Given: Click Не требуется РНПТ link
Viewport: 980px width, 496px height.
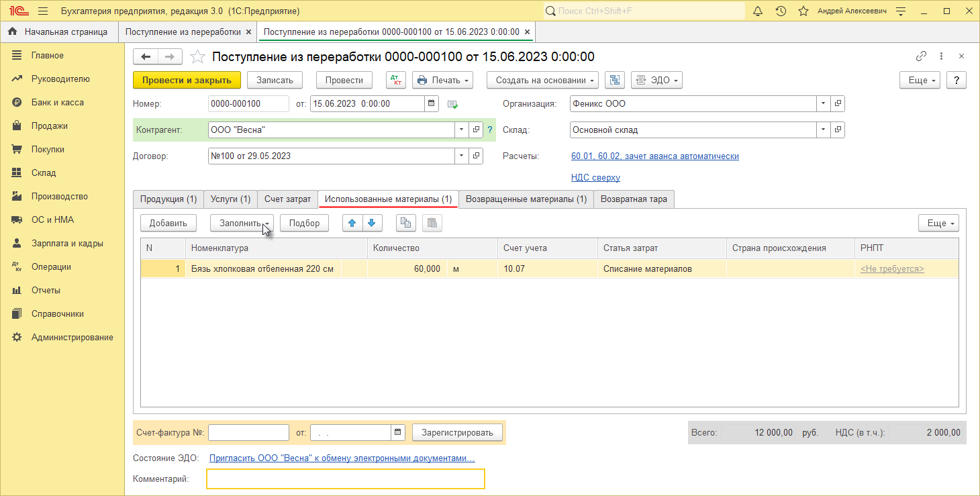Looking at the screenshot, I should tap(892, 269).
